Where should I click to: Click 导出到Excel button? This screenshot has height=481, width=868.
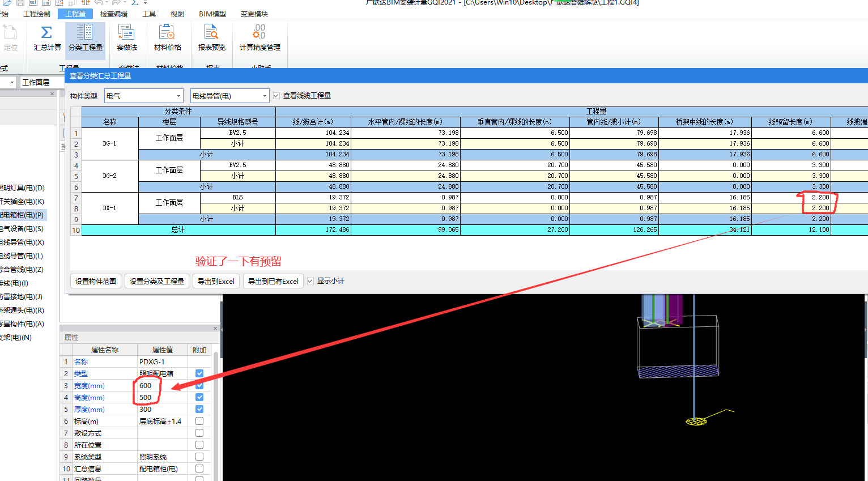pyautogui.click(x=216, y=281)
